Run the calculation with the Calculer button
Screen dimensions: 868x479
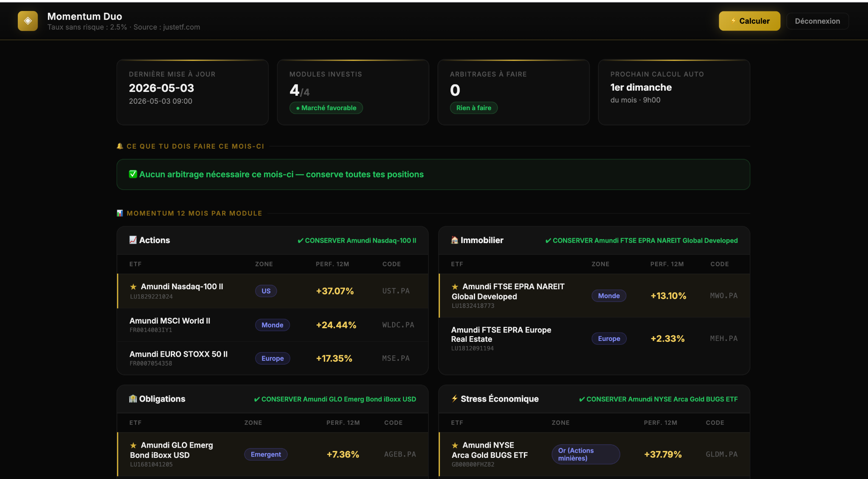[x=749, y=21]
